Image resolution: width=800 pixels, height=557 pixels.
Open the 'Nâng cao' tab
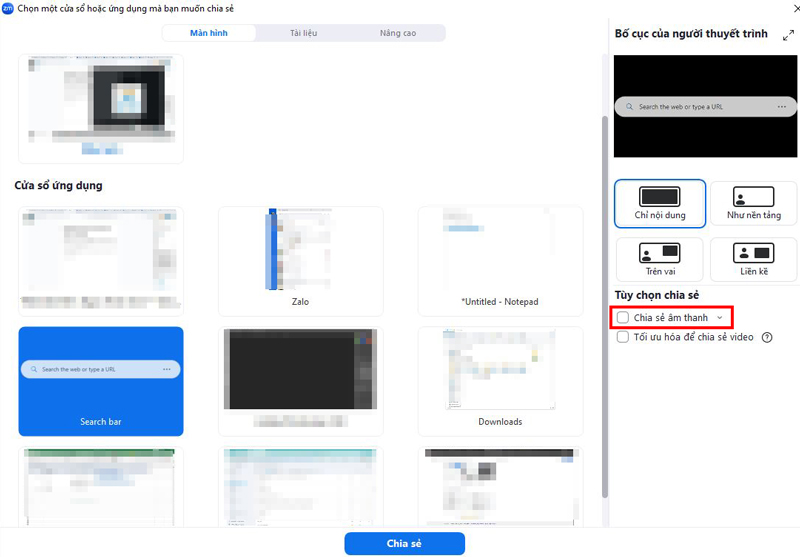point(397,33)
